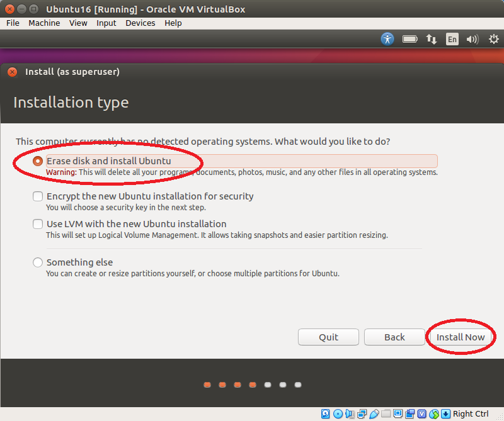Check Use LVM with new Ubuntu installation
504x421 pixels.
pos(38,224)
